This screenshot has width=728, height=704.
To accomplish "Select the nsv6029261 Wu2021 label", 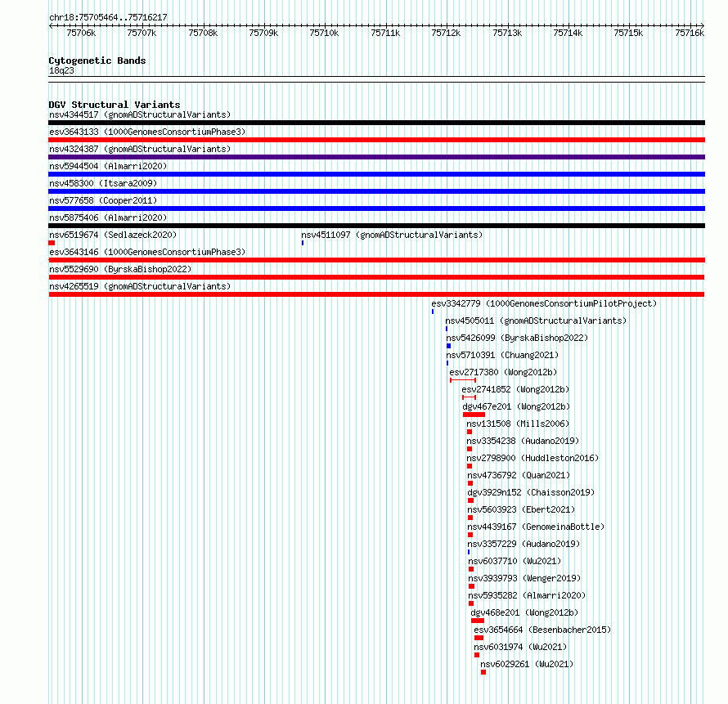I will click(x=527, y=664).
